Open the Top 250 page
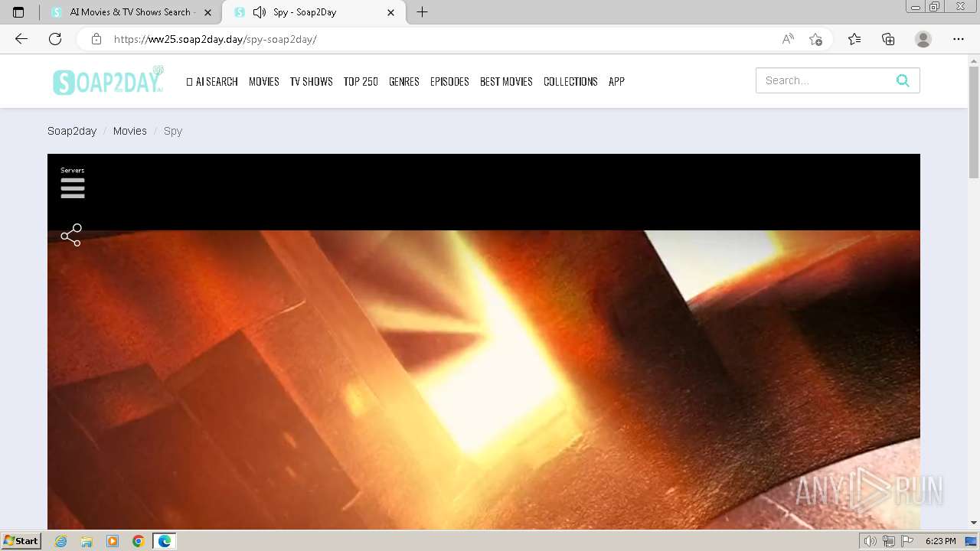Image resolution: width=980 pixels, height=551 pixels. coord(361,81)
